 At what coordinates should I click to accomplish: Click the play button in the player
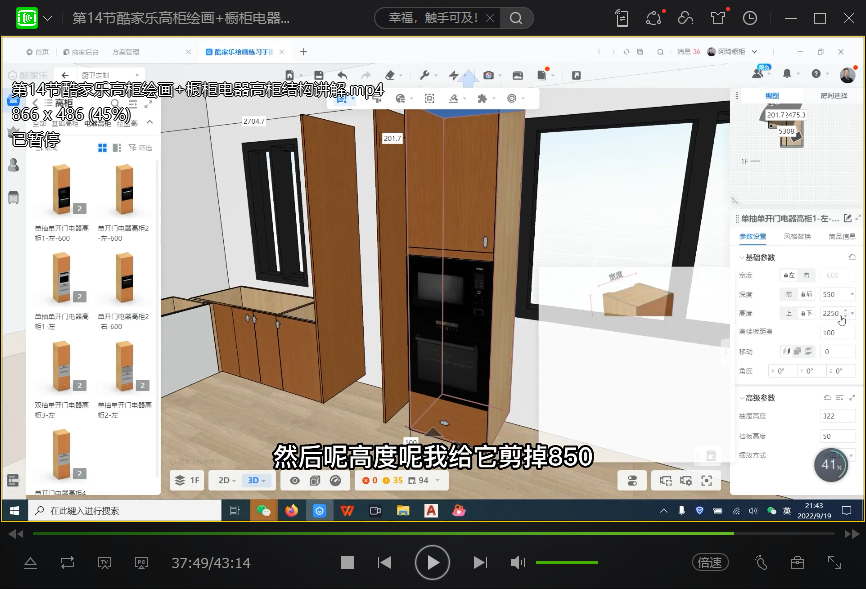[x=432, y=563]
